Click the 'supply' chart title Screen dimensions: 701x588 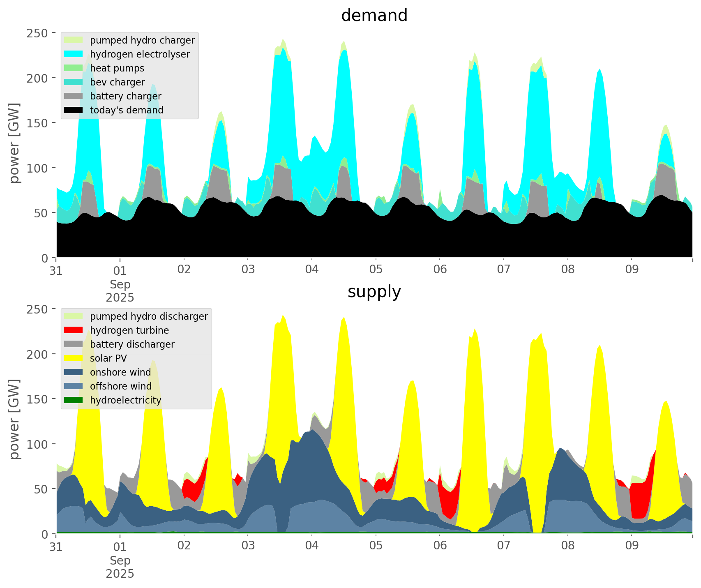(x=374, y=292)
